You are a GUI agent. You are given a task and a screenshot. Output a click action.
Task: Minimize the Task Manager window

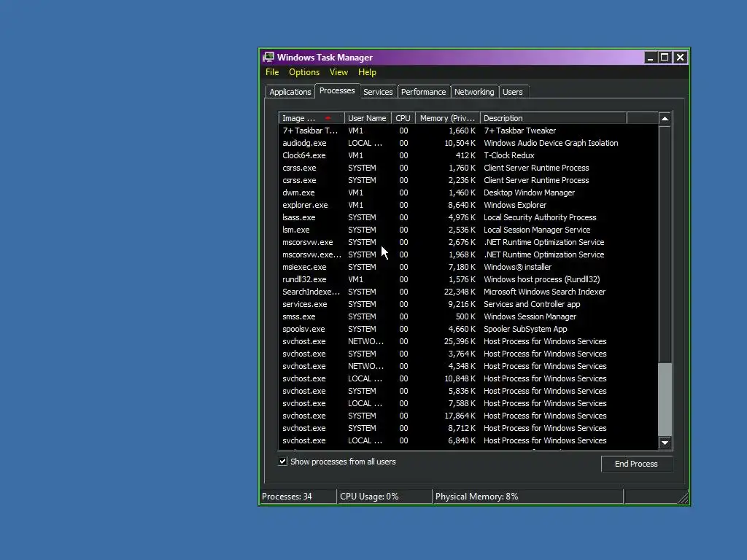click(650, 58)
